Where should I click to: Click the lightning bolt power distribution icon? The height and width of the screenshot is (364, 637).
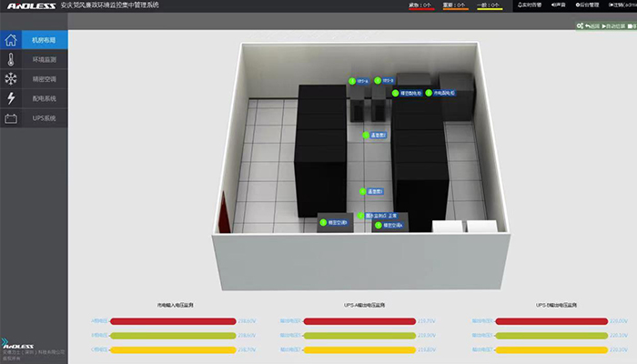(11, 98)
